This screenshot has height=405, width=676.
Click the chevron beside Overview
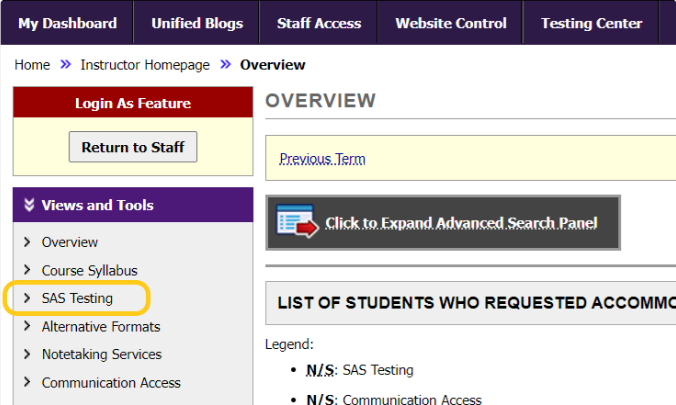coord(27,242)
